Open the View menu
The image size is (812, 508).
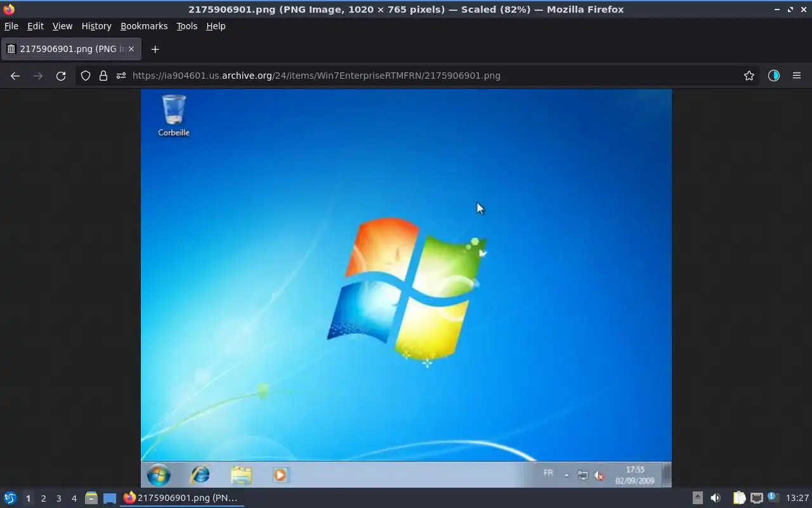coord(62,26)
